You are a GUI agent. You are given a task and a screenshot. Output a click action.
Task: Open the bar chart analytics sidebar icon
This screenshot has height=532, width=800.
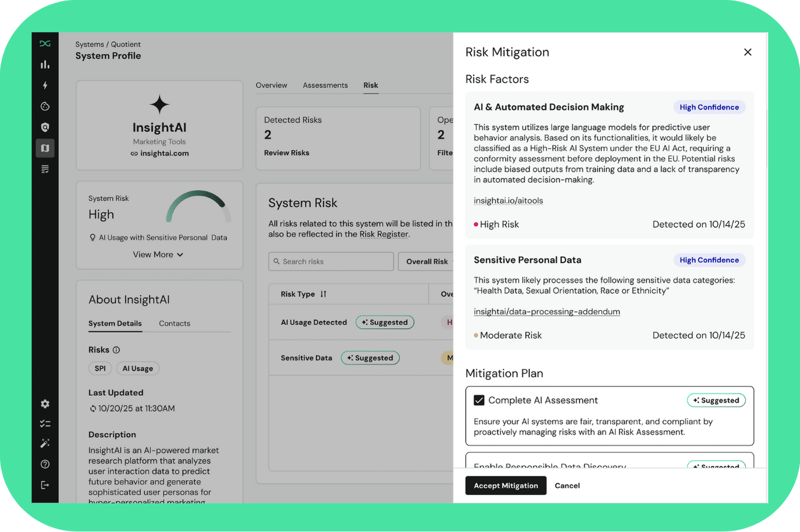point(45,65)
